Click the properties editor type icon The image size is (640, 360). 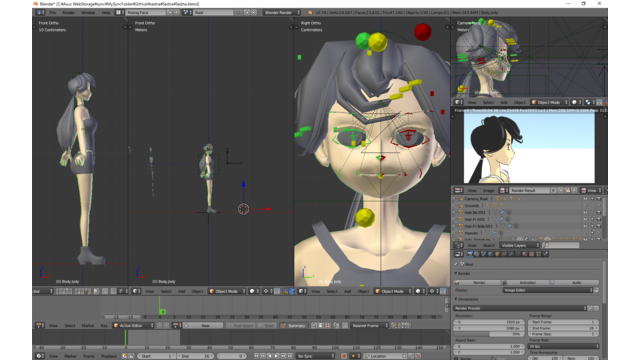[x=459, y=254]
